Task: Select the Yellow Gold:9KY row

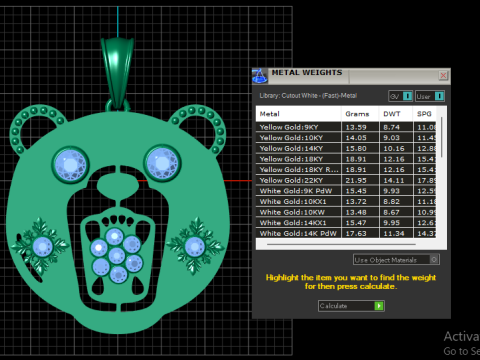Action: click(346, 127)
